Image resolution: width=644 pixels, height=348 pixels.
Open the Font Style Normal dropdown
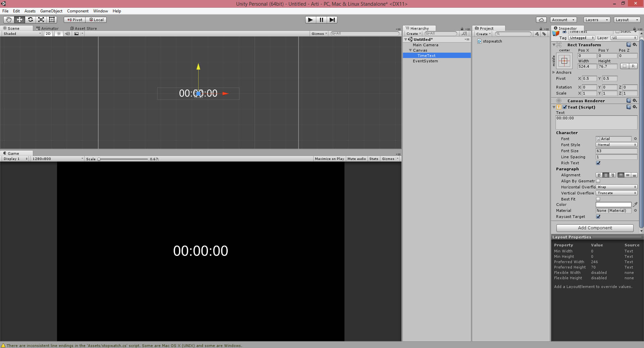coord(616,145)
